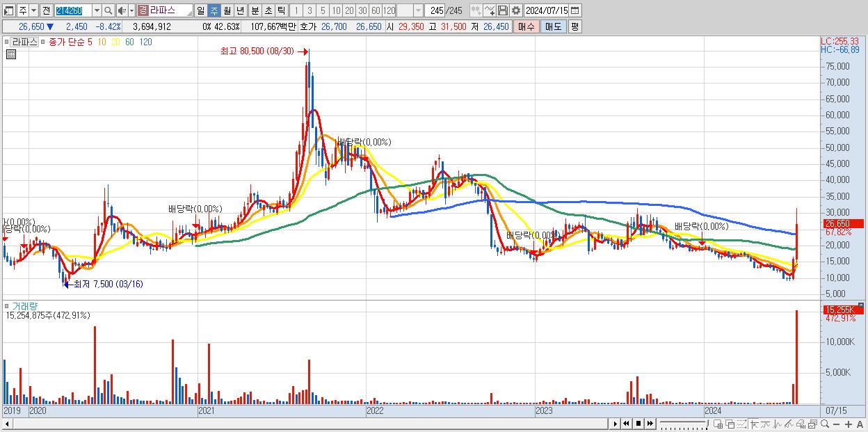Choose the 1 interval button

point(296,10)
